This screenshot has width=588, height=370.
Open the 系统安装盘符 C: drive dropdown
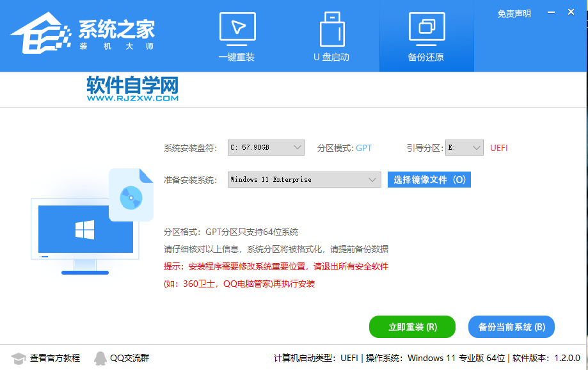click(266, 147)
